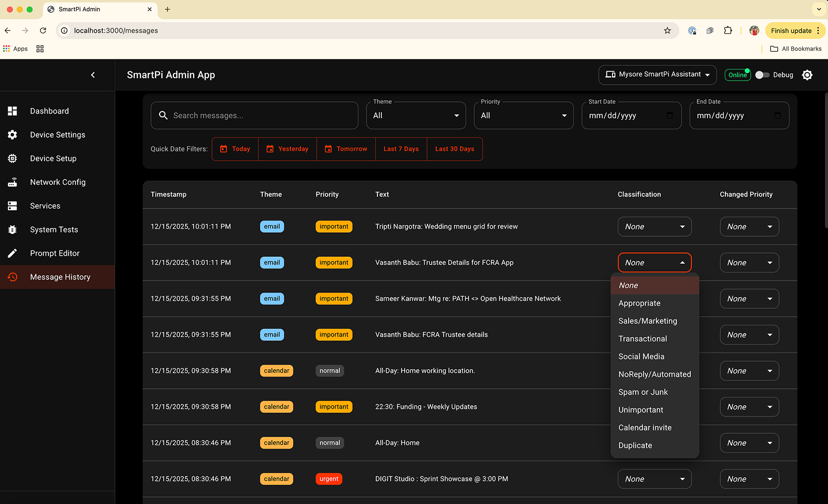Click the Message History clock icon
Viewport: 828px width, 504px height.
point(12,276)
